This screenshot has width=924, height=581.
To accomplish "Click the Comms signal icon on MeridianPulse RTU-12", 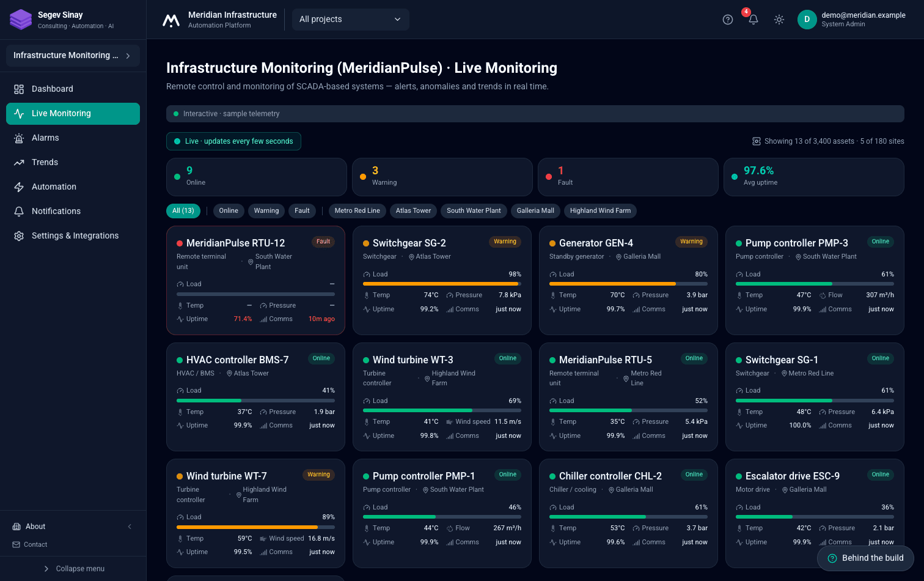I will 263,319.
